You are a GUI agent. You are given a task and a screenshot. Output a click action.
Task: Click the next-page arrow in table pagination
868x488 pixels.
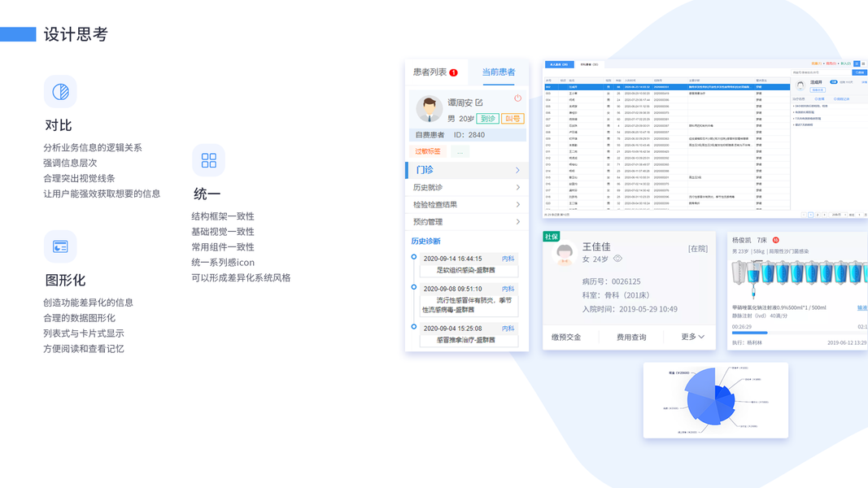(x=824, y=215)
